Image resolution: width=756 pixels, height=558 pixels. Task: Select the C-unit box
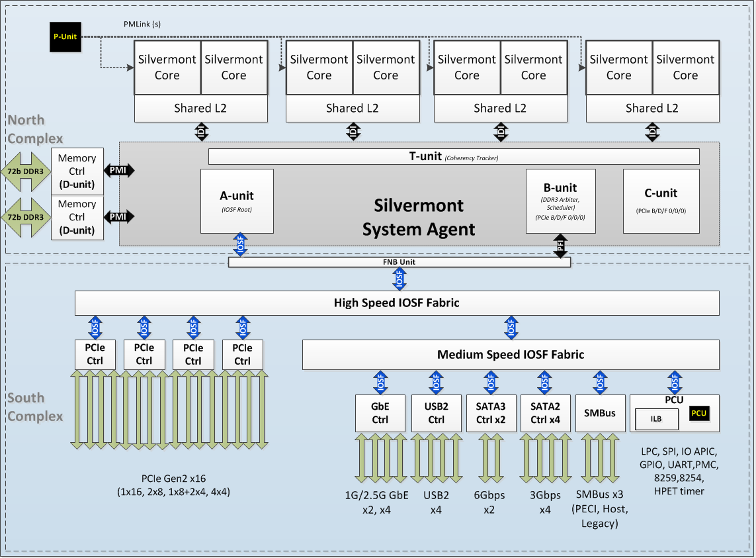coord(661,201)
